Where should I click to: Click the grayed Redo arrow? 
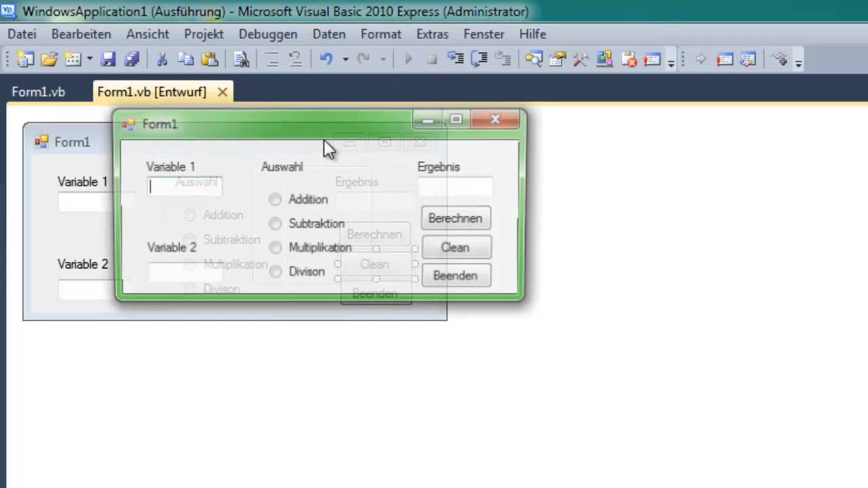coord(363,59)
